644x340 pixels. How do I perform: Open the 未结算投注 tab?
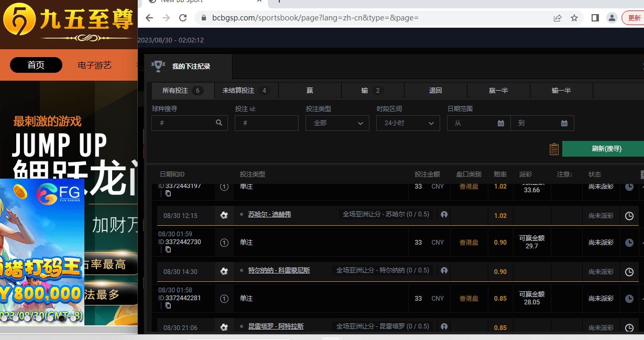point(246,91)
